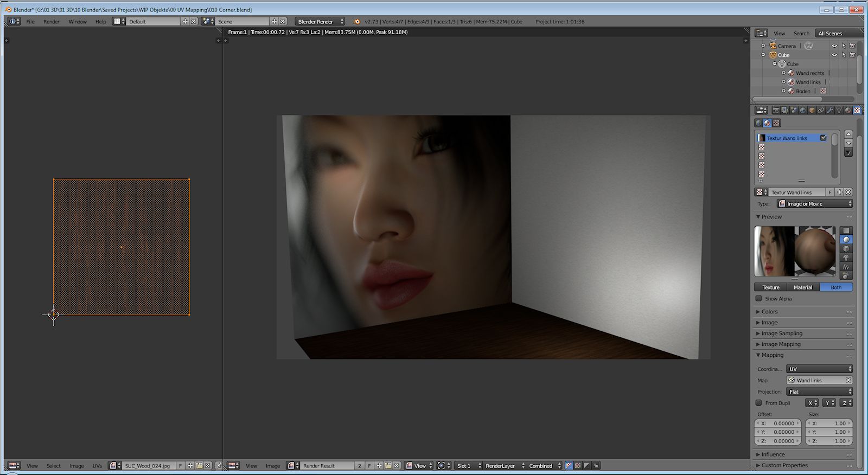This screenshot has height=475, width=868.
Task: Open Projection dropdown set to Flat
Action: click(819, 391)
